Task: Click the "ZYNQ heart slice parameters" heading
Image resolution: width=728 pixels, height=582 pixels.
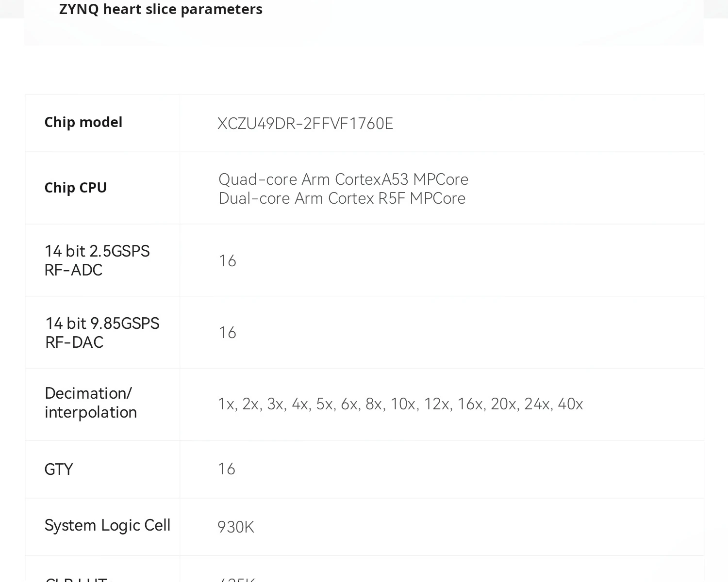Action: point(161,9)
